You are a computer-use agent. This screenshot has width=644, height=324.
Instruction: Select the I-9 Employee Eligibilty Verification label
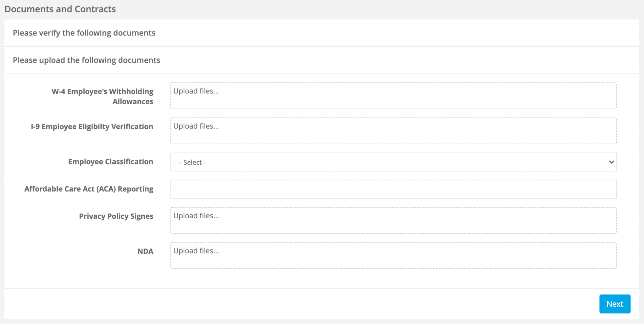[x=92, y=126]
